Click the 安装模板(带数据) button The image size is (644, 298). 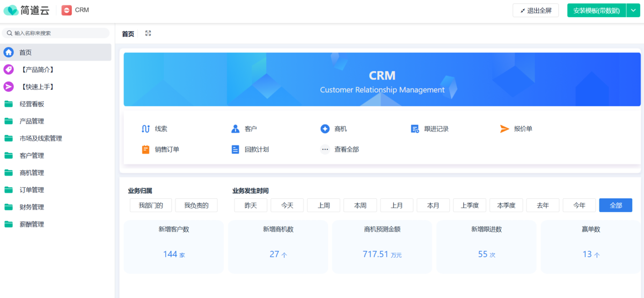pos(596,10)
